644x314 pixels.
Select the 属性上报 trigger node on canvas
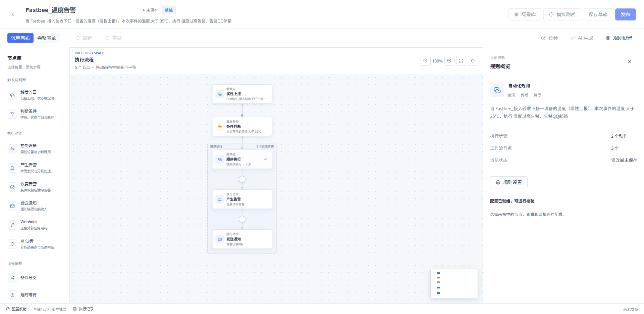point(242,94)
